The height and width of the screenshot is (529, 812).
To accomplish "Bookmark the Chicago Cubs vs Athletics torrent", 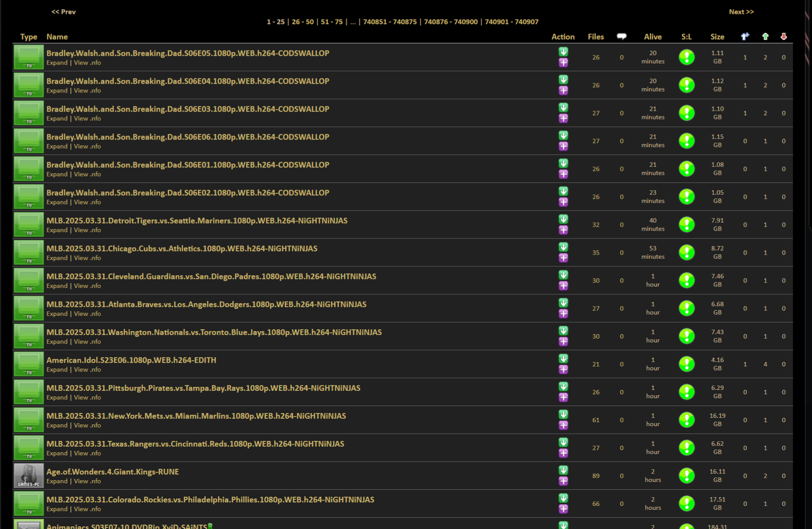I will point(563,258).
